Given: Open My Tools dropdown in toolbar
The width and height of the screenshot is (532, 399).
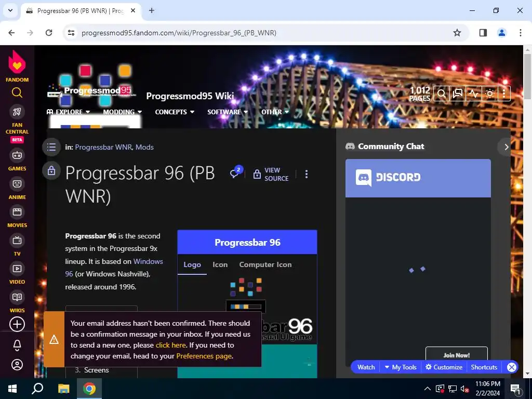Looking at the screenshot, I should click(401, 367).
